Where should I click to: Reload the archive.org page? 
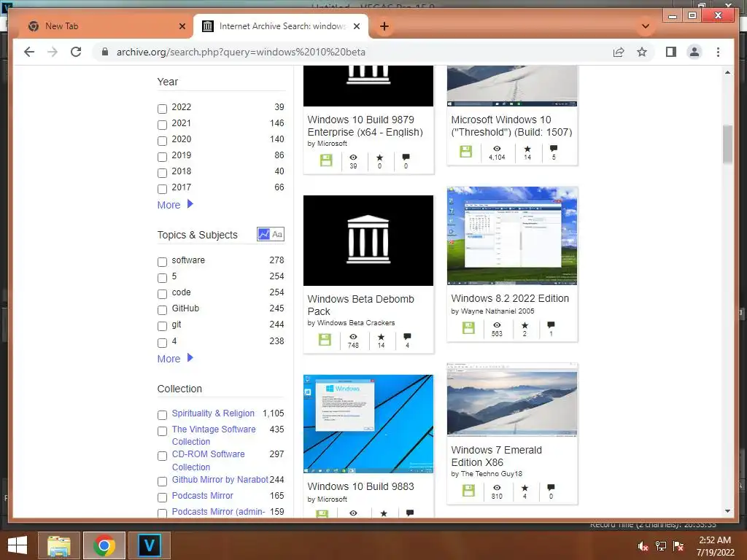click(76, 52)
